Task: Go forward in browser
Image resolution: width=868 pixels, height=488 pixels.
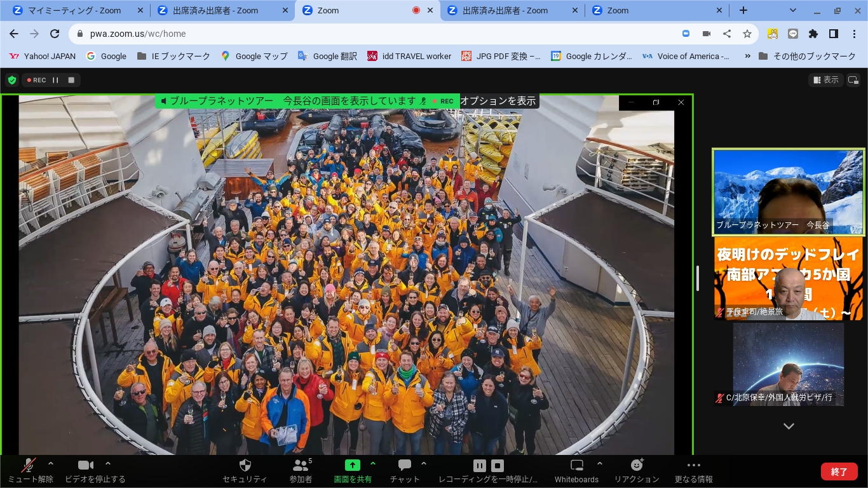Action: 34,34
